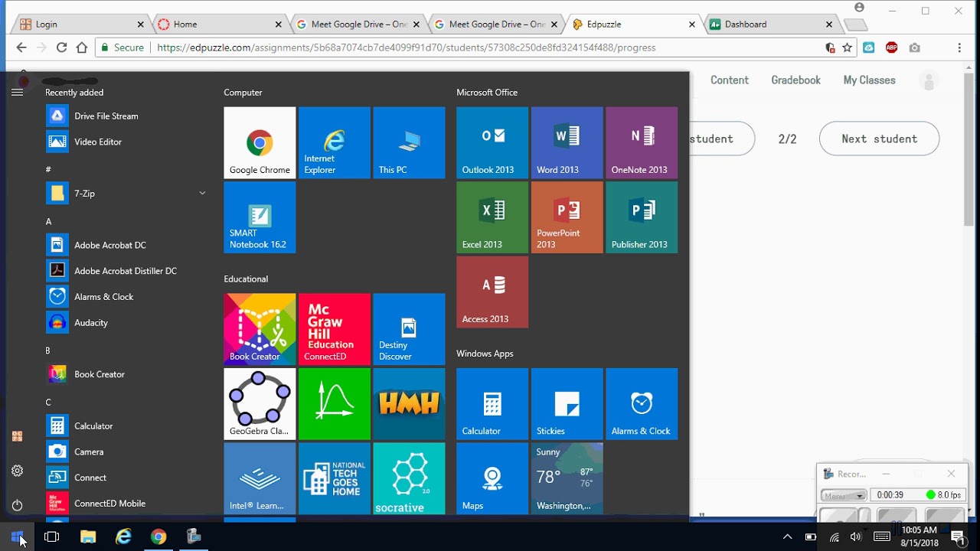Screen dimensions: 980x551
Task: Open Destiny Discover tile
Action: (x=409, y=329)
